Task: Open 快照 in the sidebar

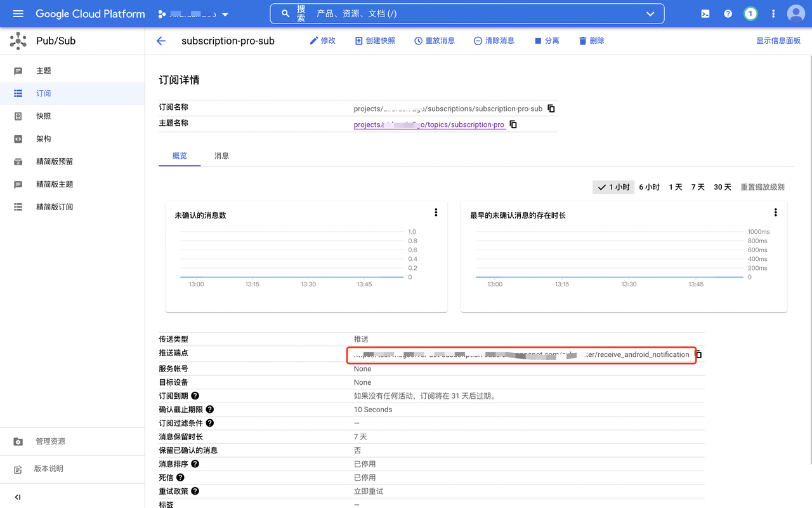Action: [x=43, y=116]
